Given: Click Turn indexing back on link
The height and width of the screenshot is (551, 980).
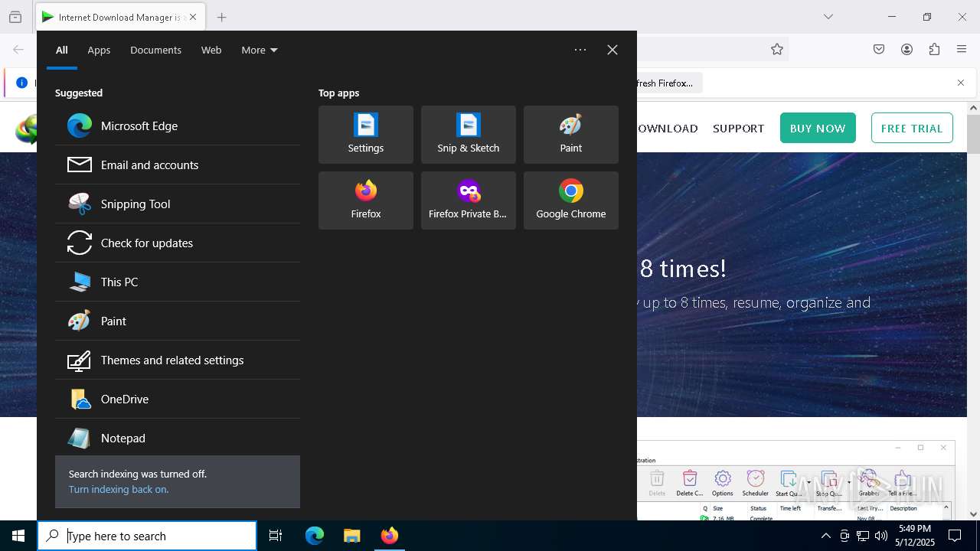Looking at the screenshot, I should click(119, 489).
